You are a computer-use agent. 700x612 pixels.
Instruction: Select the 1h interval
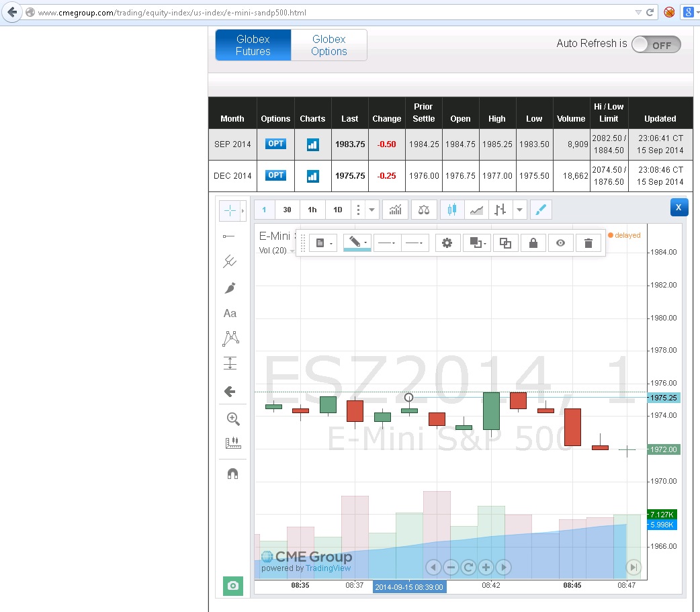[x=312, y=210]
